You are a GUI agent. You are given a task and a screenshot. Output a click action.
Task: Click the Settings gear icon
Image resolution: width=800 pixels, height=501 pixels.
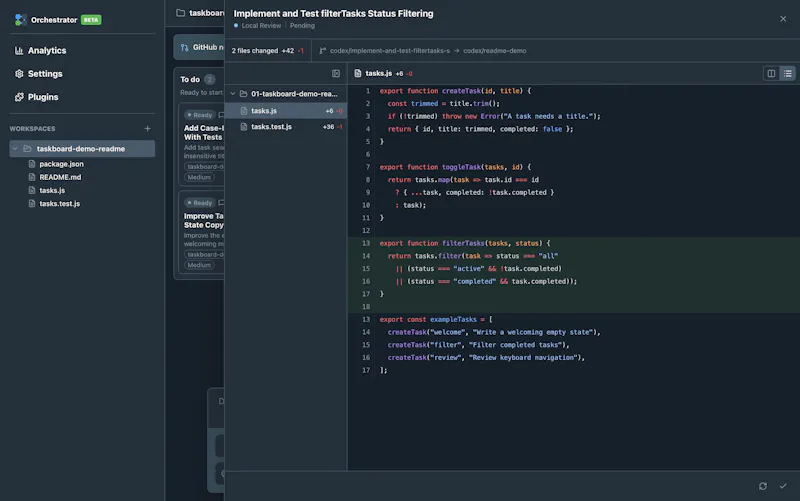tap(19, 73)
